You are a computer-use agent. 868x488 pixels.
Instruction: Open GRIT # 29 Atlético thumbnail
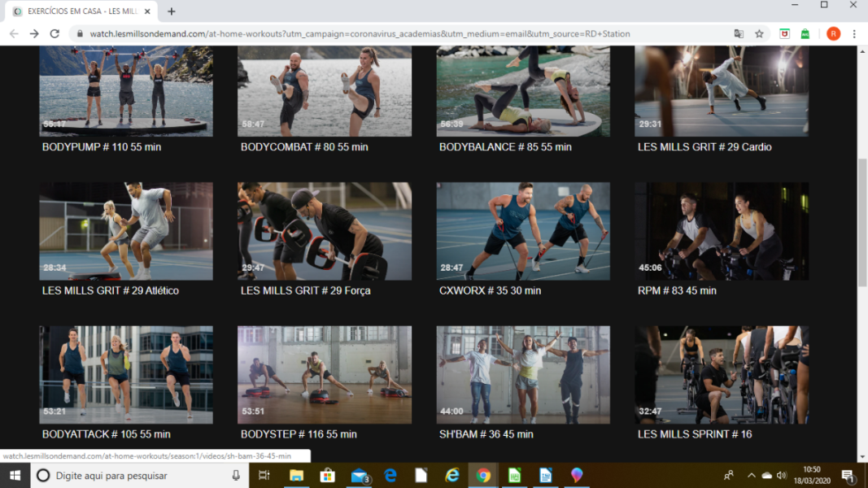125,231
